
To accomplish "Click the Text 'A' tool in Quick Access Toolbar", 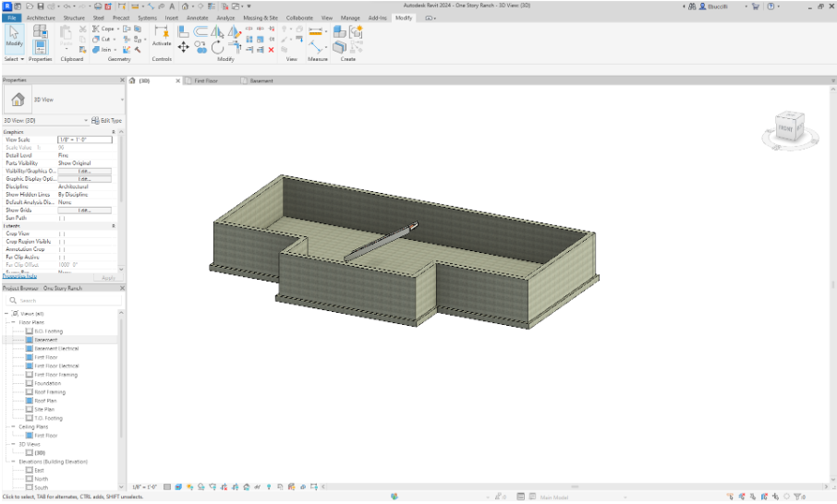I will (172, 6).
